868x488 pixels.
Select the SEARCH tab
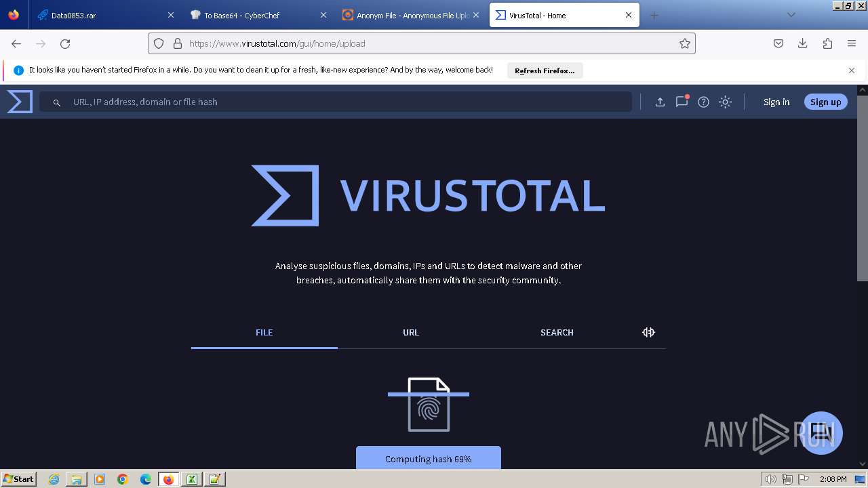coord(557,332)
